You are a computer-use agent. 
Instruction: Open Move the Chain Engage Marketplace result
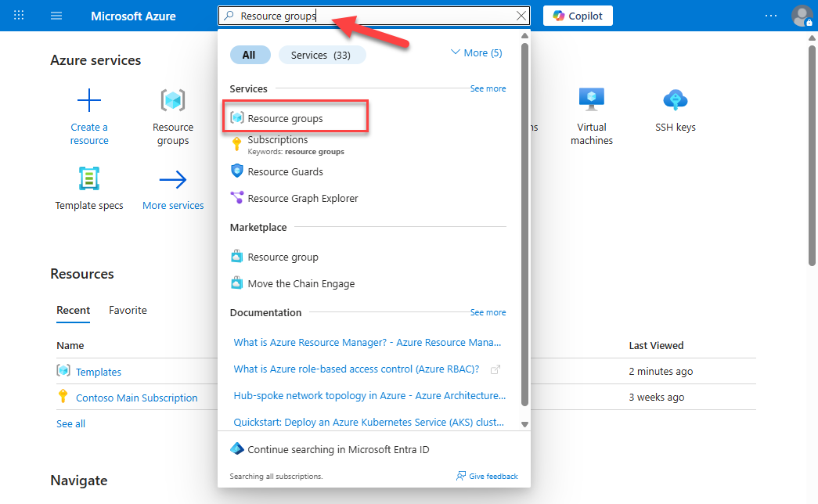pyautogui.click(x=301, y=284)
